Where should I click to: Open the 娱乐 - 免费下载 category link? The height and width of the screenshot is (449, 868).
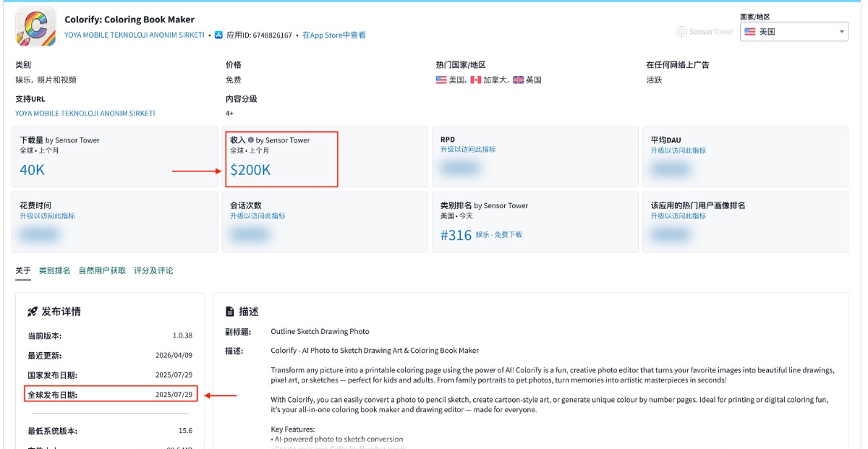498,235
